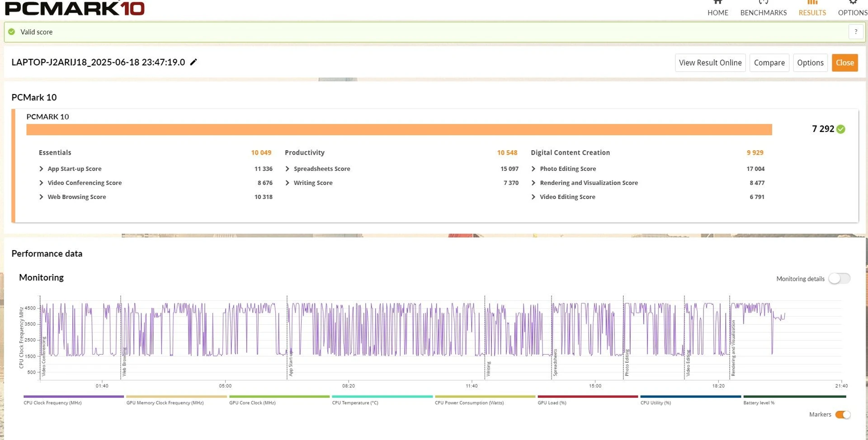Click the Spreadsheets chart marker
868x440 pixels.
555,362
